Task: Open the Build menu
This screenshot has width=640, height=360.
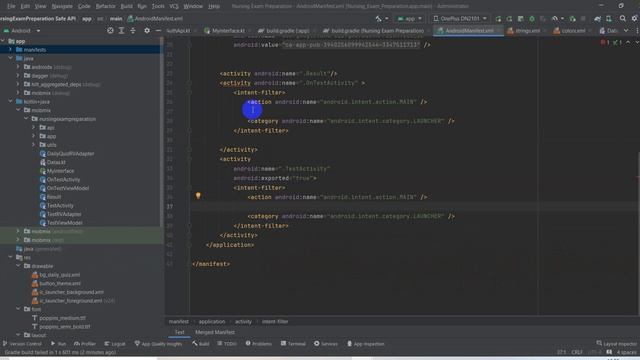Action: (x=127, y=6)
